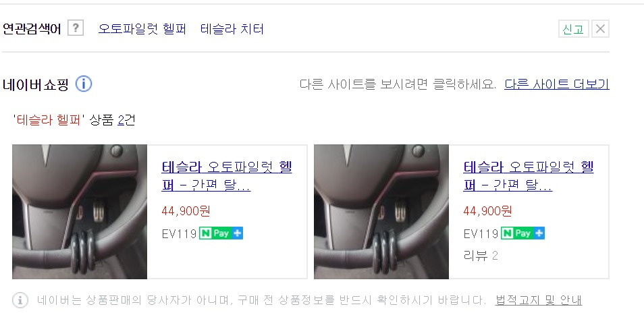Viewport: 644px width, 315px height.
Task: Click EV119 seller on second product
Action: click(481, 234)
